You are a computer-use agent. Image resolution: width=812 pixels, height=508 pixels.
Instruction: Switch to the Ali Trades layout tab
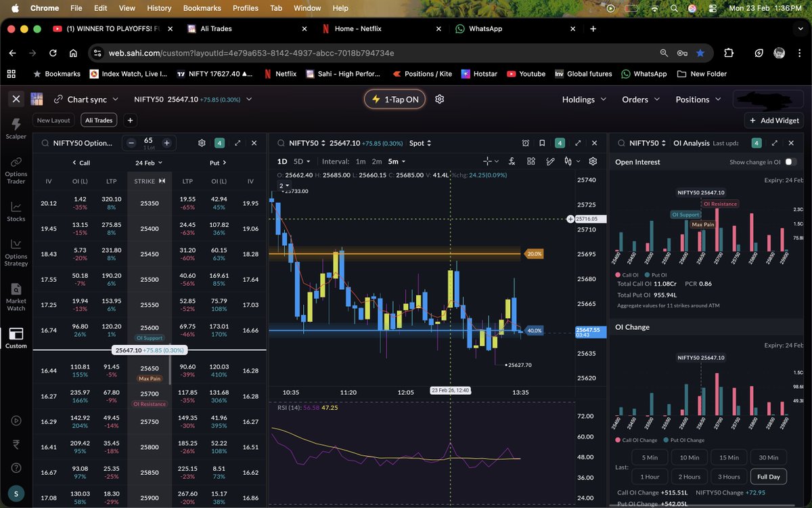click(99, 120)
